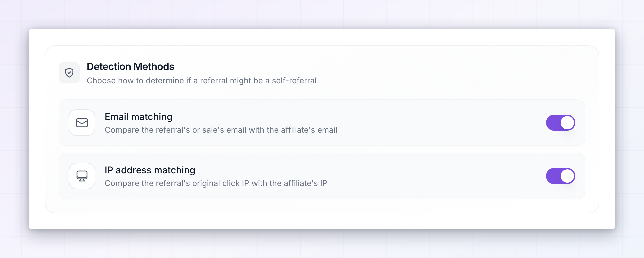
Task: Click the gray tile behind the shield icon
Action: coord(69,73)
